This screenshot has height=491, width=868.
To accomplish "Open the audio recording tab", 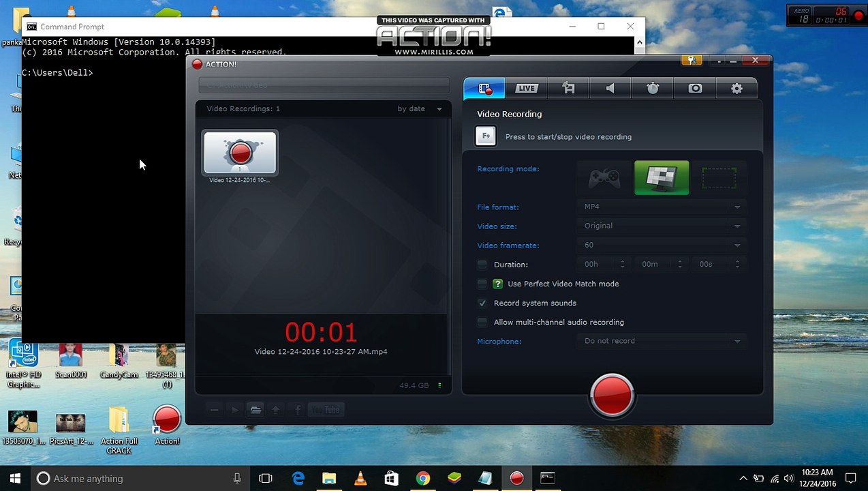I will [610, 88].
